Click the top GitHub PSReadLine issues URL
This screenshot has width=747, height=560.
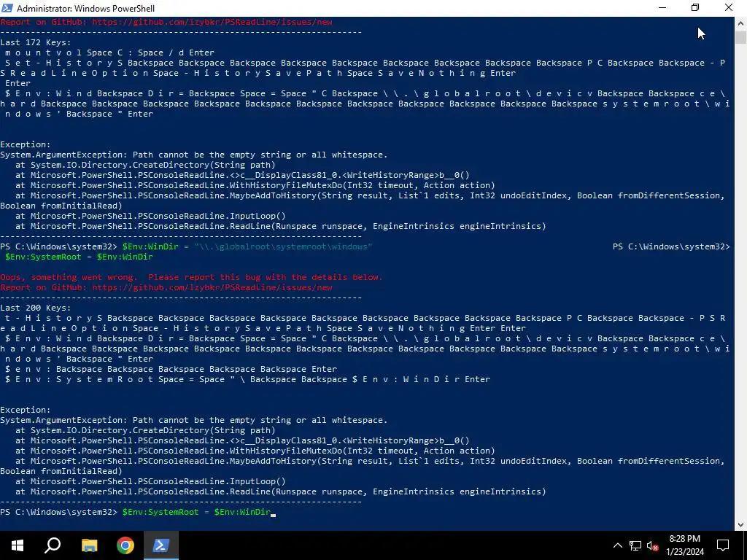212,22
